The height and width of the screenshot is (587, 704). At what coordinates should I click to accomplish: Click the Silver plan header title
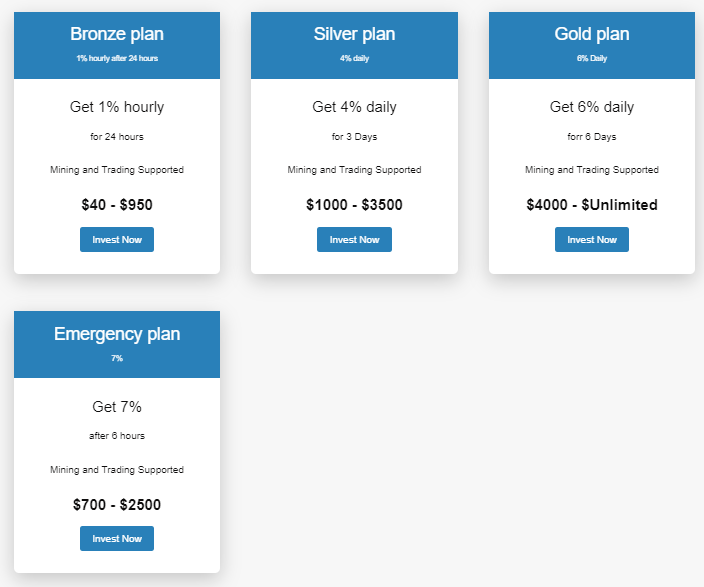pyautogui.click(x=354, y=34)
